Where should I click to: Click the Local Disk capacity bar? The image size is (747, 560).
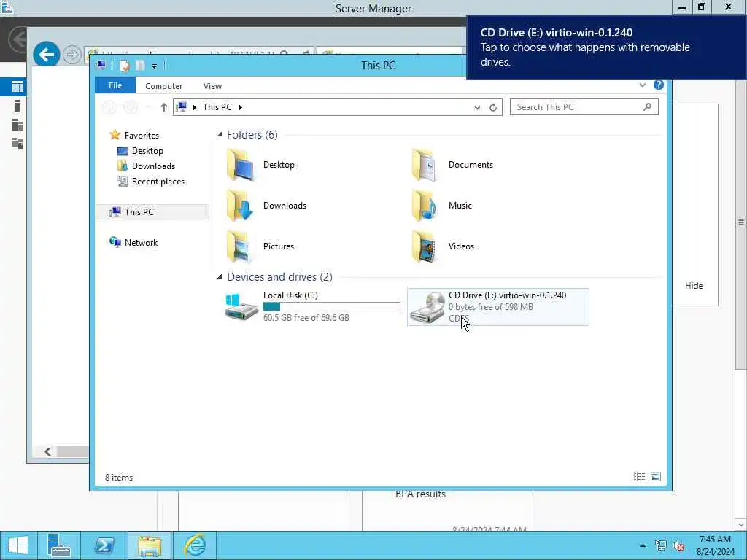tap(332, 307)
